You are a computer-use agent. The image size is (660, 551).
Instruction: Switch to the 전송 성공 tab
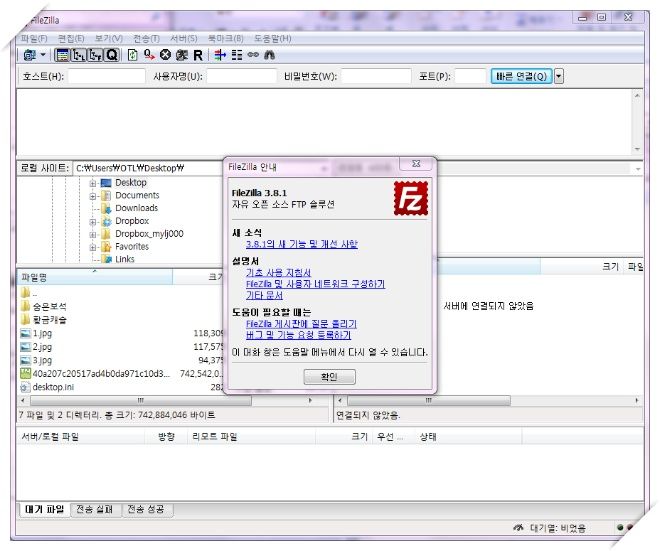click(146, 509)
